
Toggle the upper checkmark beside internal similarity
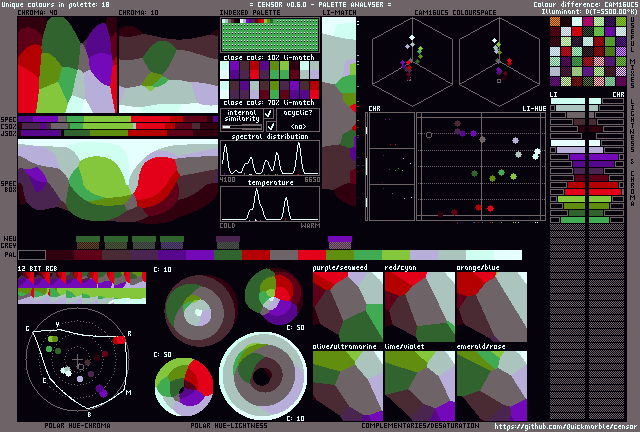[269, 114]
